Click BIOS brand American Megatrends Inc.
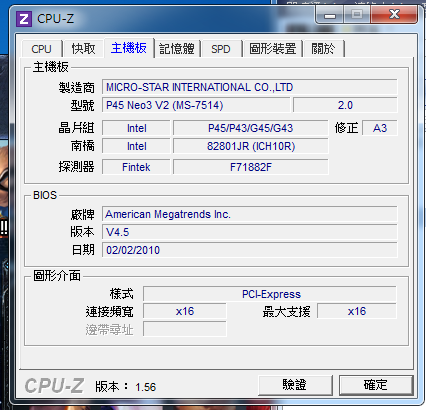Image resolution: width=426 pixels, height=410 pixels. (249, 214)
